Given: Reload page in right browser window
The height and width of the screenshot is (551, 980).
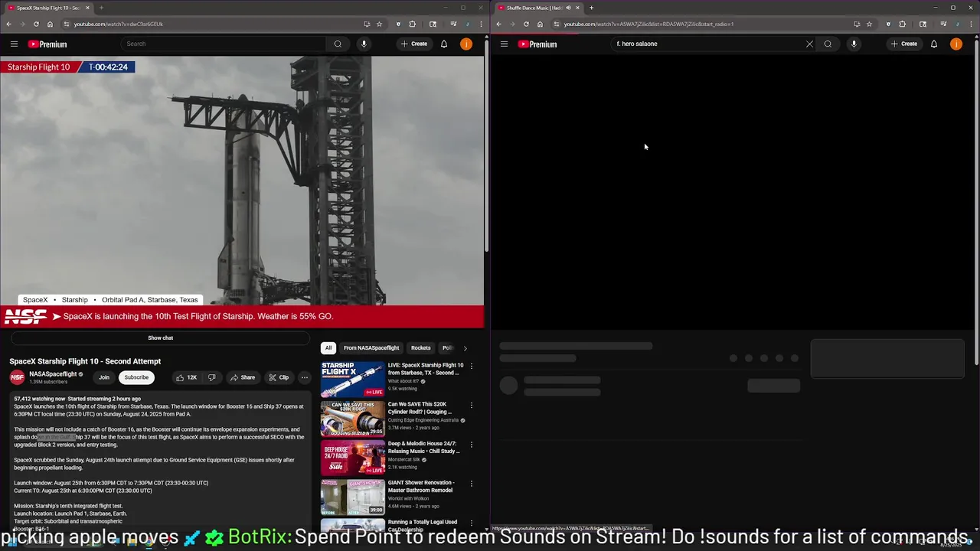Looking at the screenshot, I should pyautogui.click(x=526, y=24).
